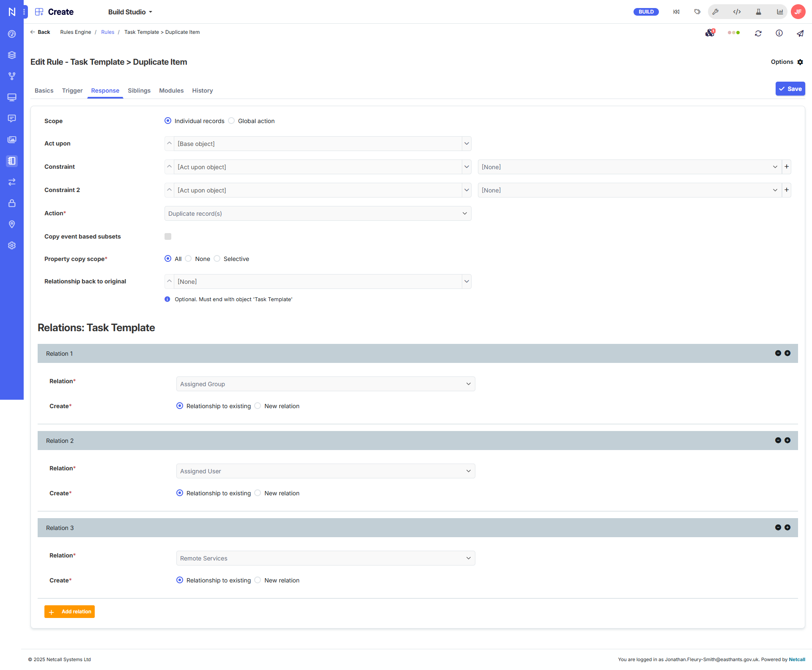
Task: Remove Relation 1 with minus icon
Action: click(778, 353)
